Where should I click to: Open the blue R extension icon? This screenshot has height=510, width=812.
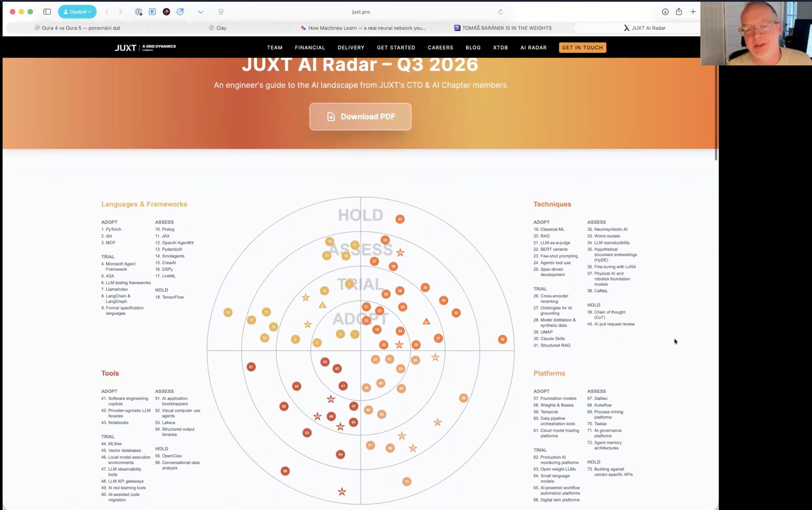152,12
